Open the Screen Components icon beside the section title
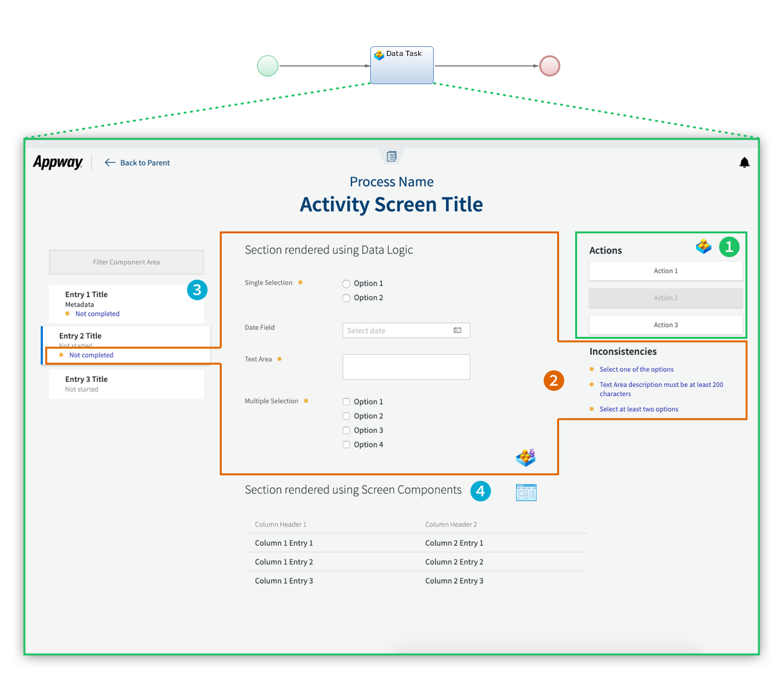The width and height of the screenshot is (784, 675). (526, 492)
